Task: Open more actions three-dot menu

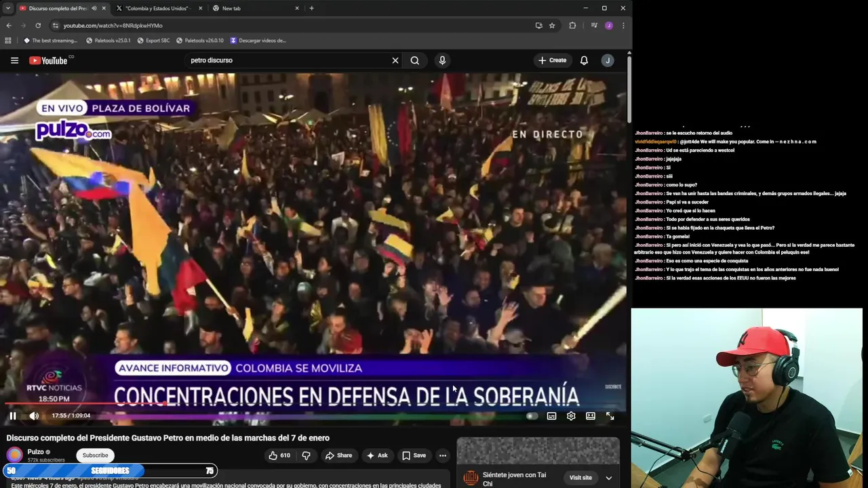Action: pos(443,455)
